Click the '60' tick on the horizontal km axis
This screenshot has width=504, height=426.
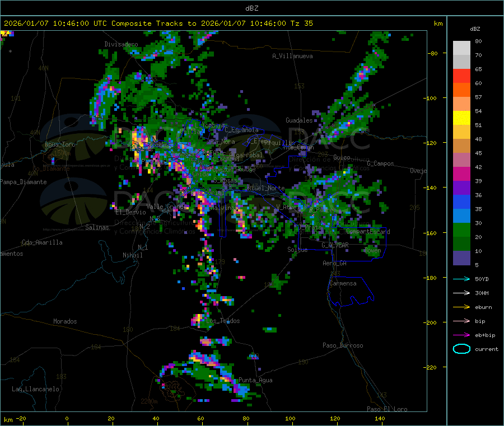click(x=200, y=418)
